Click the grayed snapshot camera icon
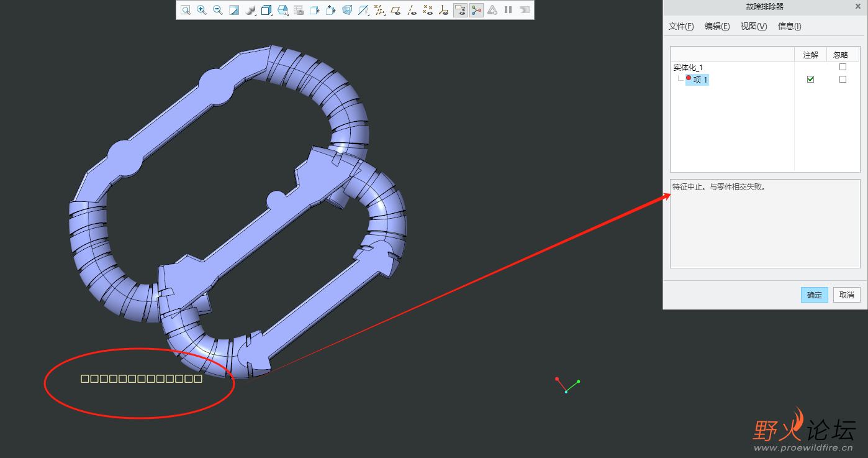This screenshot has width=868, height=458. tap(299, 10)
